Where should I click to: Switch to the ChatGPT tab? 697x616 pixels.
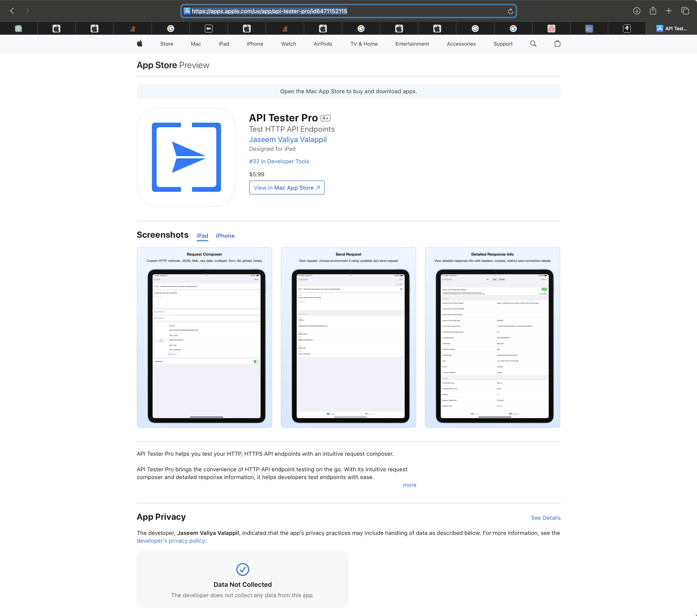[18, 29]
